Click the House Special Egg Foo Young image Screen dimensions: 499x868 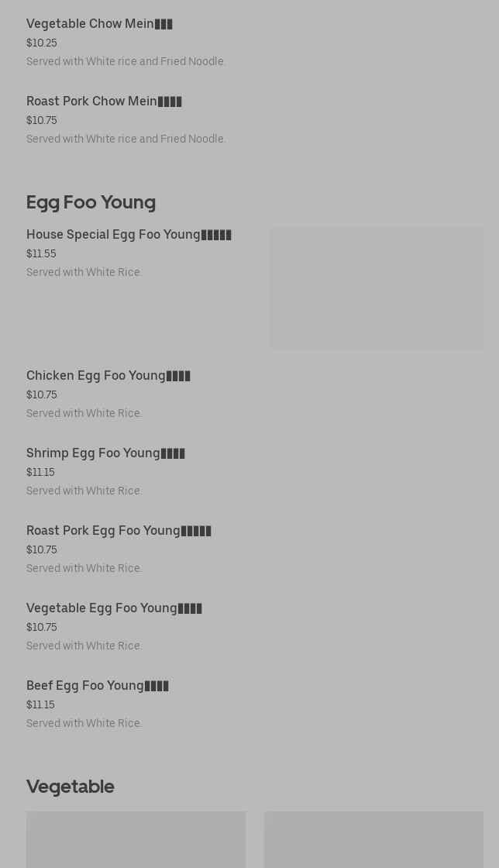(377, 288)
